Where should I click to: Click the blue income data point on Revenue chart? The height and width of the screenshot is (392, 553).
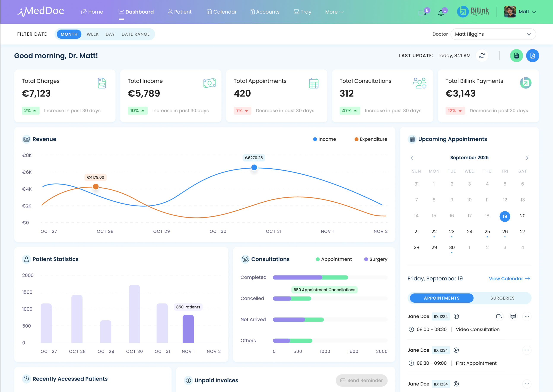point(254,167)
